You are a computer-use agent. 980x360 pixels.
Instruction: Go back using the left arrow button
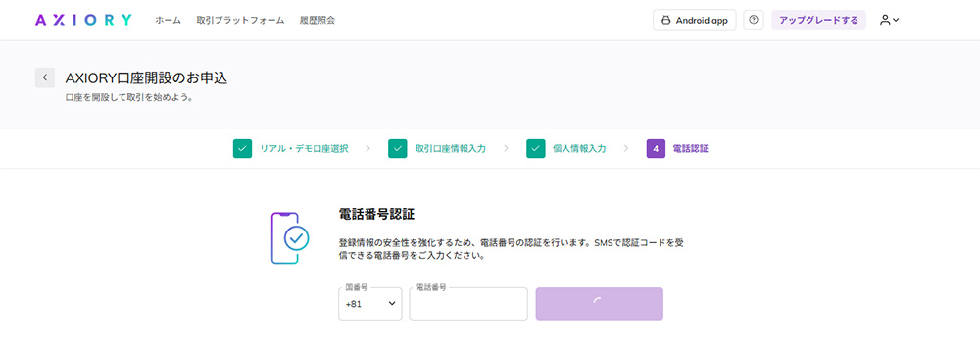pyautogui.click(x=45, y=77)
